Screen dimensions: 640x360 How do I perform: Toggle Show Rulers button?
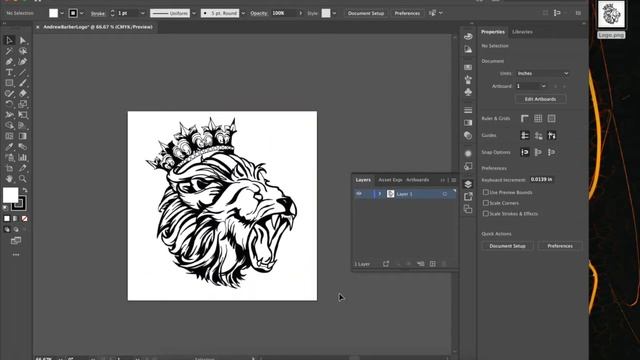(524, 118)
